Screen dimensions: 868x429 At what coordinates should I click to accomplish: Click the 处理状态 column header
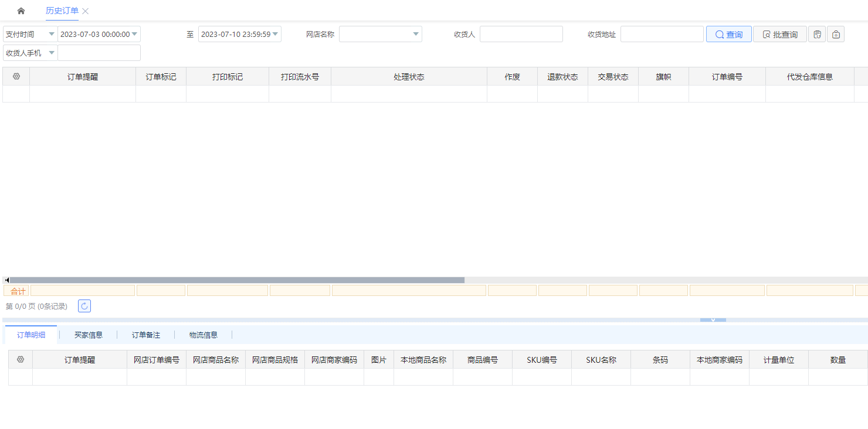click(409, 77)
